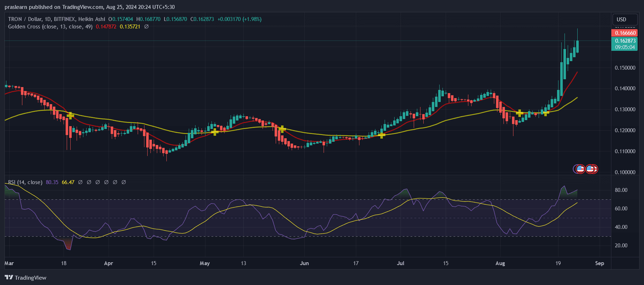Click the 80.00 RSI axis label
The image size is (644, 285).
pyautogui.click(x=621, y=190)
